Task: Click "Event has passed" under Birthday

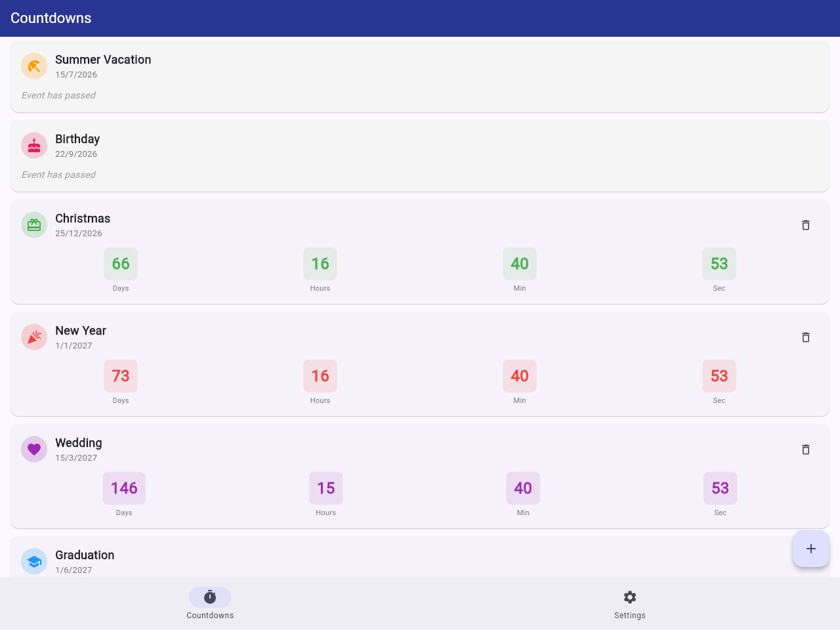Action: (x=58, y=175)
